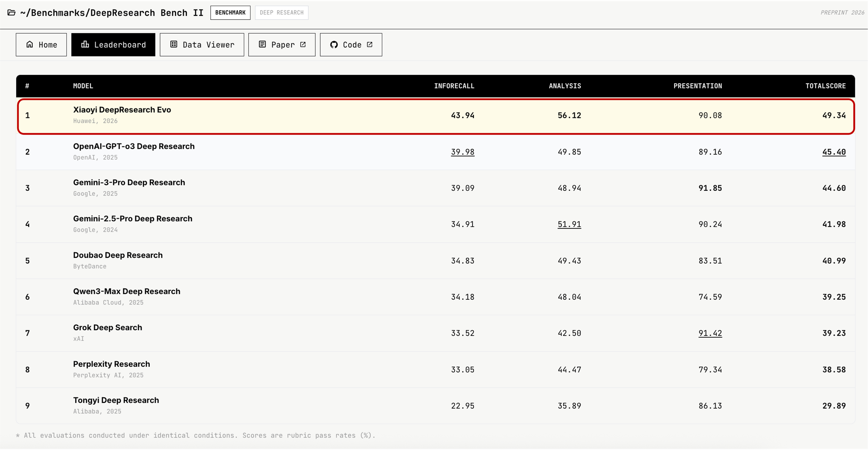Click the house icon on the Home button

[x=30, y=45]
